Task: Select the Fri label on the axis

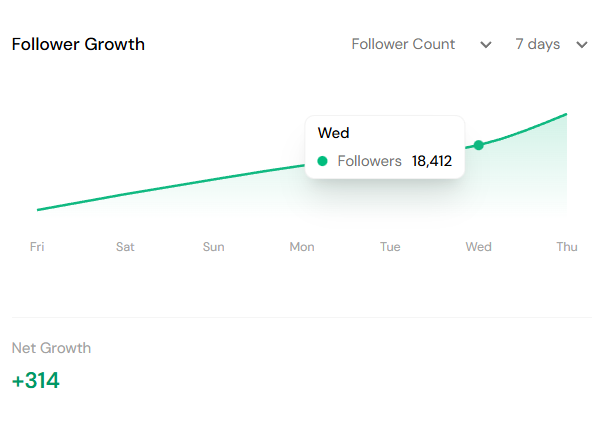Action: coord(37,247)
